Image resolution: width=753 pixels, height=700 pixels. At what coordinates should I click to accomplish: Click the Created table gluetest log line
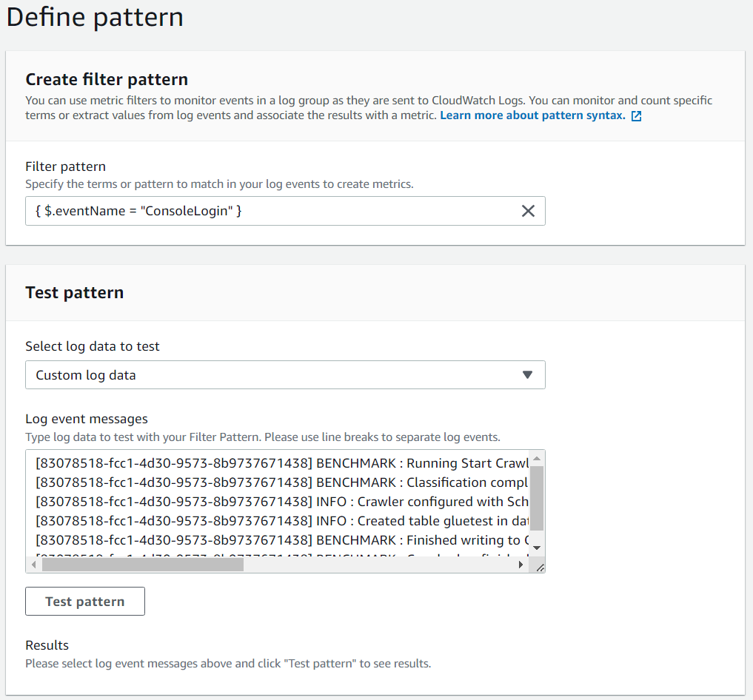(x=281, y=521)
